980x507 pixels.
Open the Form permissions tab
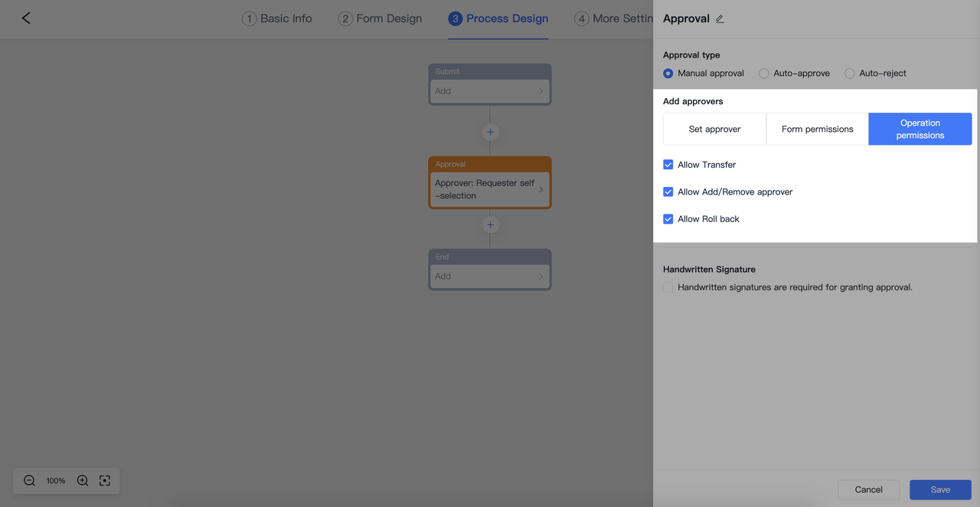[x=817, y=129]
